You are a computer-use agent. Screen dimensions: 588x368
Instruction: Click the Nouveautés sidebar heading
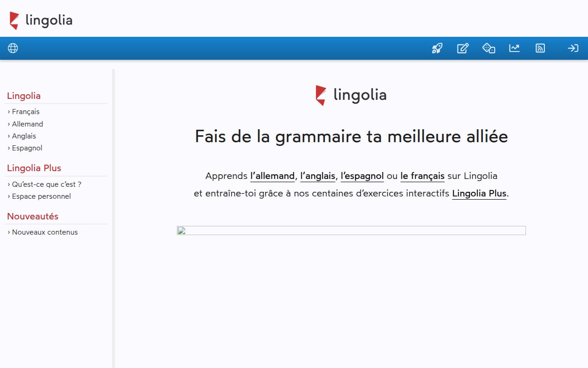pos(33,216)
